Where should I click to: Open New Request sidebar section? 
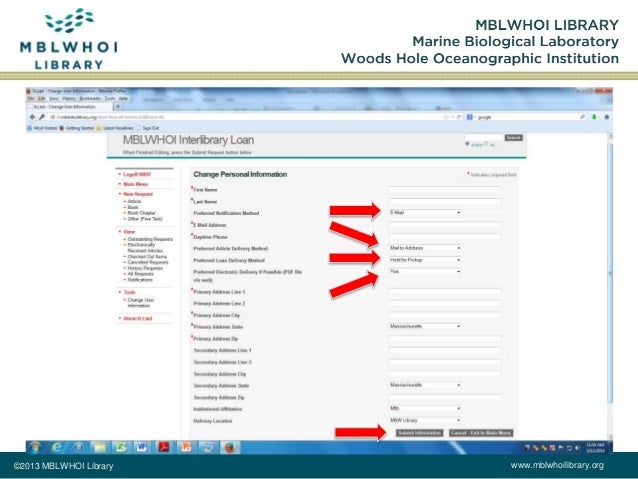point(138,194)
